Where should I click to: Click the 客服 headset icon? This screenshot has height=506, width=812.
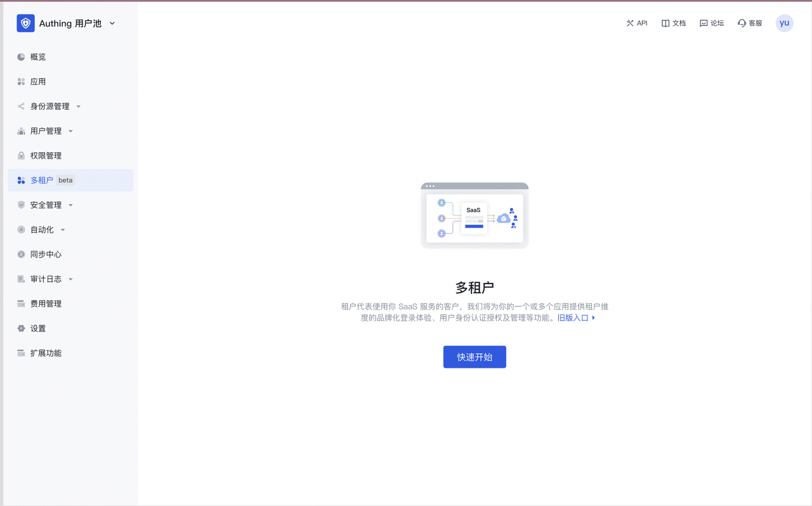(742, 23)
